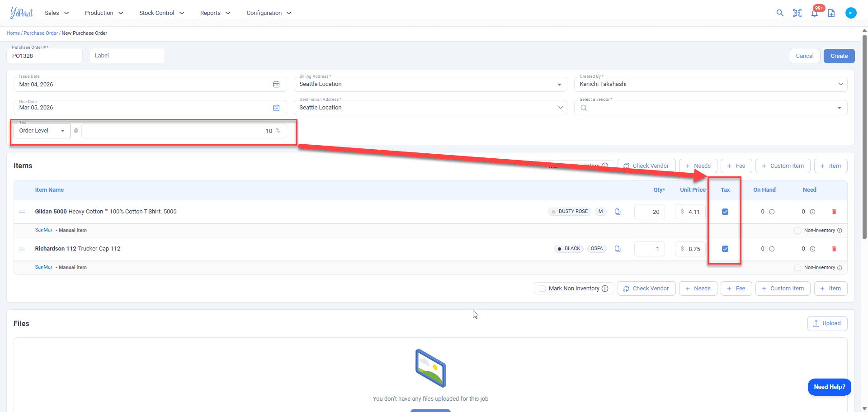Uncheck Tax for Gildan 5000 item
The height and width of the screenshot is (412, 868).
725,212
